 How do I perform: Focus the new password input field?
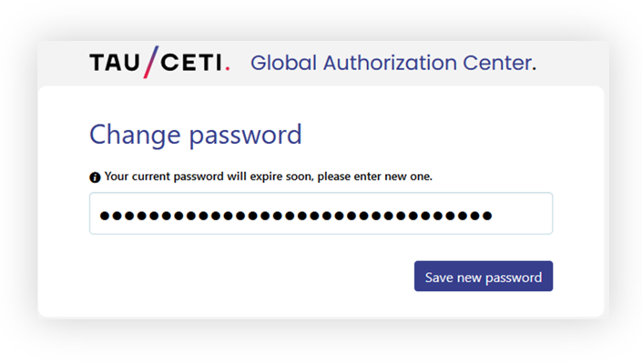click(x=321, y=214)
